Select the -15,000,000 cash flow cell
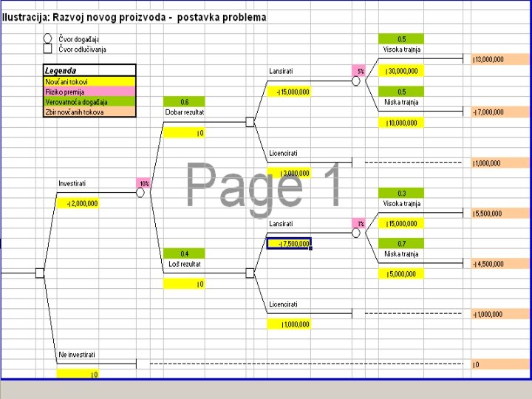This screenshot has height=399, width=532. [x=289, y=92]
